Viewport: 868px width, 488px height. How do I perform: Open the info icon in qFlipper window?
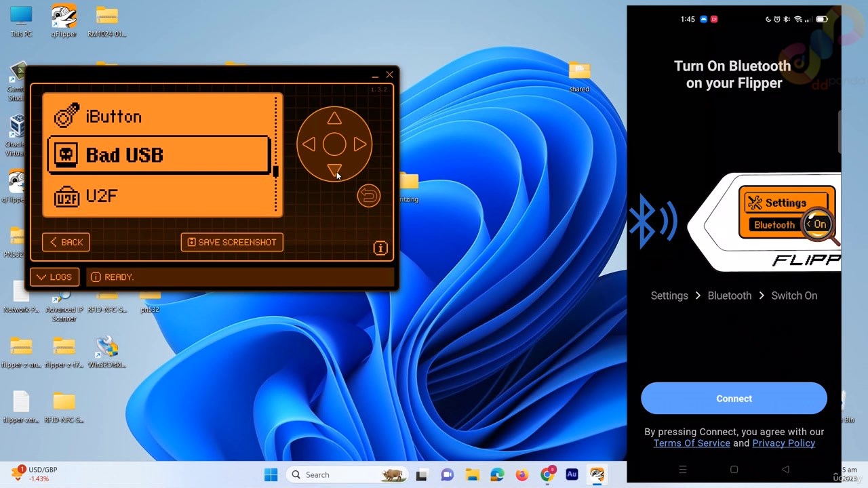tap(380, 248)
